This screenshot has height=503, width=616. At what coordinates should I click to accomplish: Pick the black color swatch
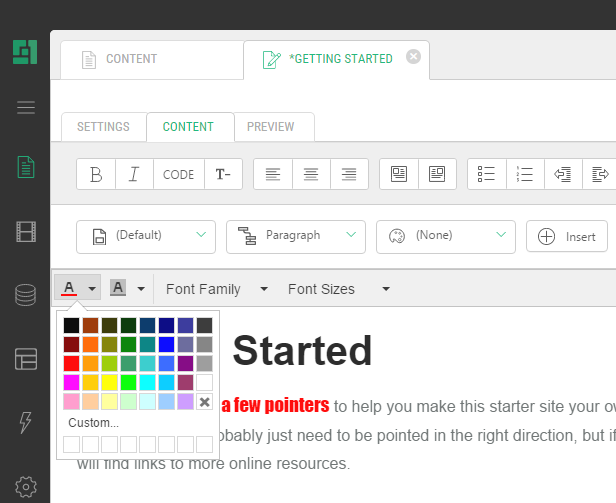tap(72, 325)
